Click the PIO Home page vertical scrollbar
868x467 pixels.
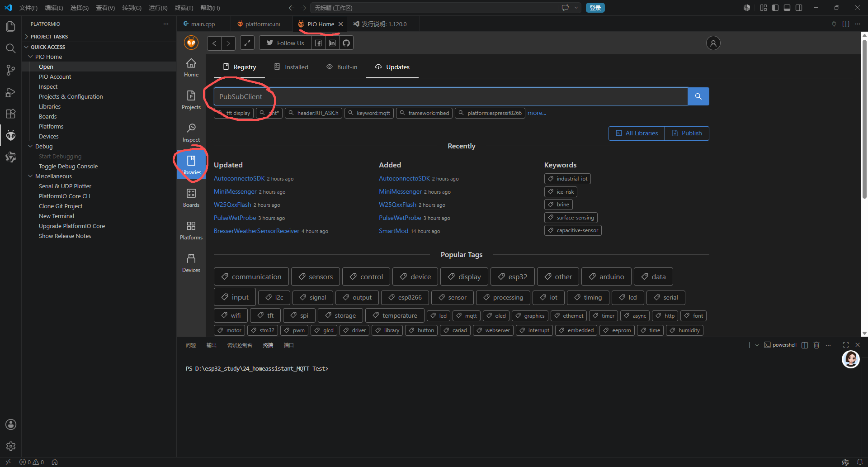click(x=864, y=119)
